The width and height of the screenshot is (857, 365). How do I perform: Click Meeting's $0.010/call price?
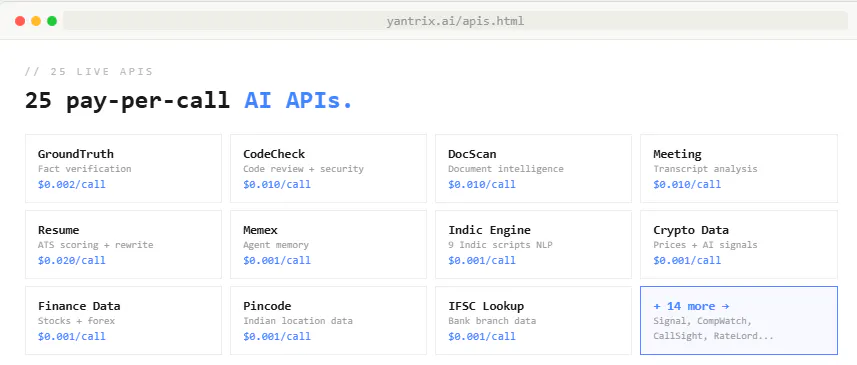687,184
